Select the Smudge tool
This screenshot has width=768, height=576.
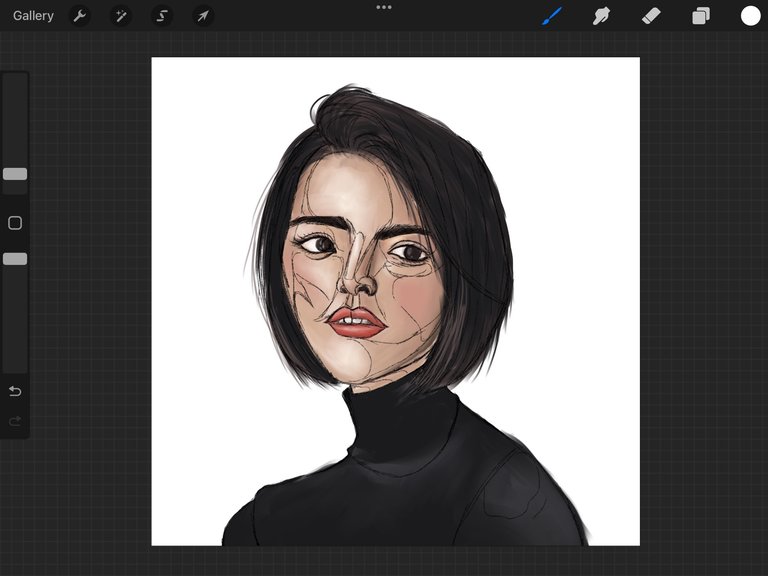point(601,16)
